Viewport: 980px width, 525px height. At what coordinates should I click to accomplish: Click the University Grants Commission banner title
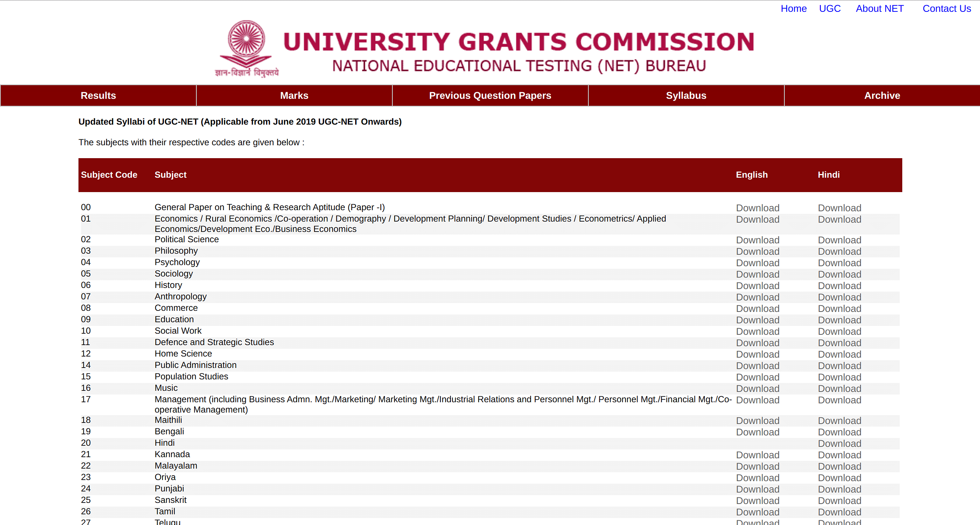pyautogui.click(x=518, y=42)
